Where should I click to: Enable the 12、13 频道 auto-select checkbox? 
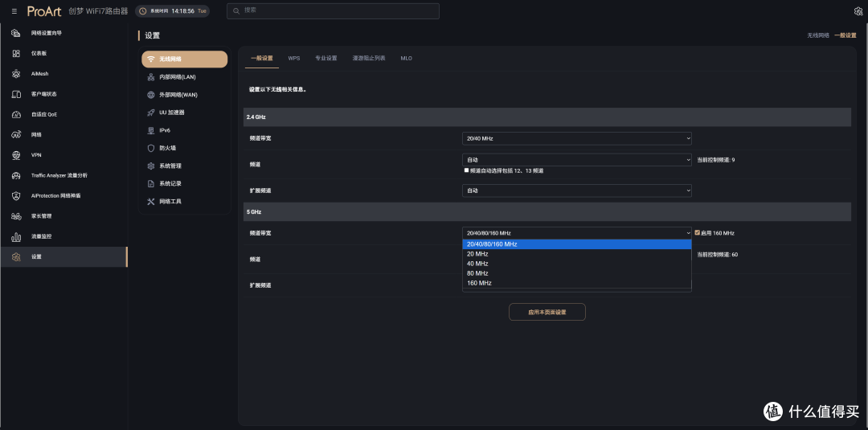coord(467,170)
